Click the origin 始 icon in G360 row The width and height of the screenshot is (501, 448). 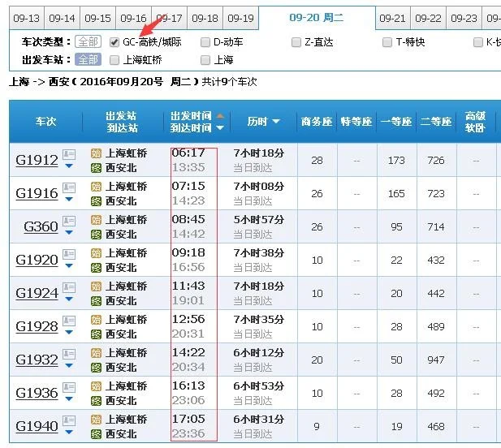(x=96, y=220)
